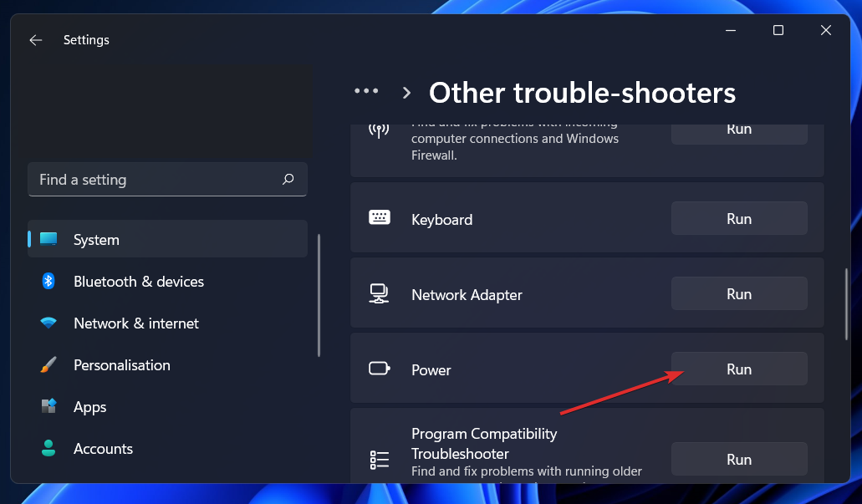Click the Apps icon in sidebar
This screenshot has width=862, height=504.
[48, 406]
